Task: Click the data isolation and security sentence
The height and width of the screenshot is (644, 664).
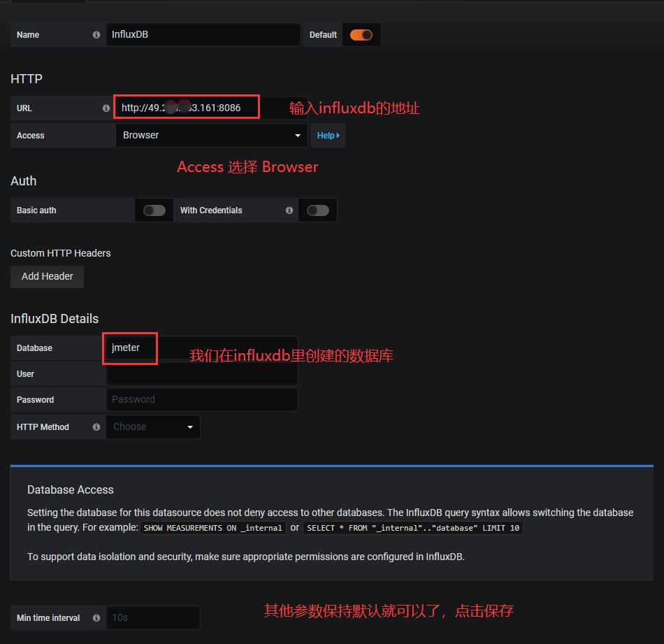Action: point(246,557)
